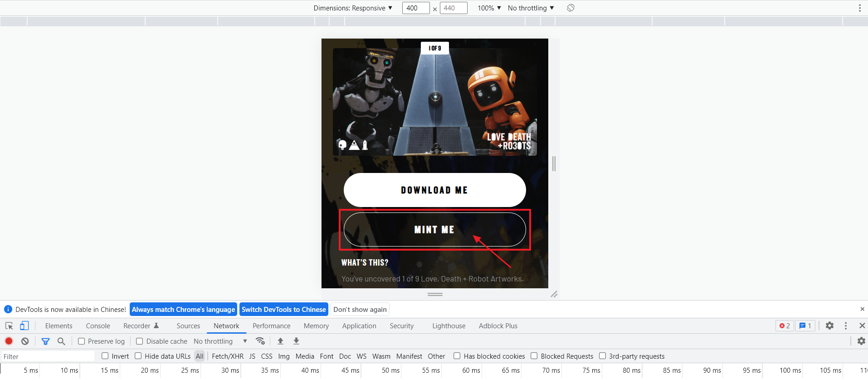Enable Preserve log checkbox
Image resolution: width=868 pixels, height=380 pixels.
coord(82,341)
